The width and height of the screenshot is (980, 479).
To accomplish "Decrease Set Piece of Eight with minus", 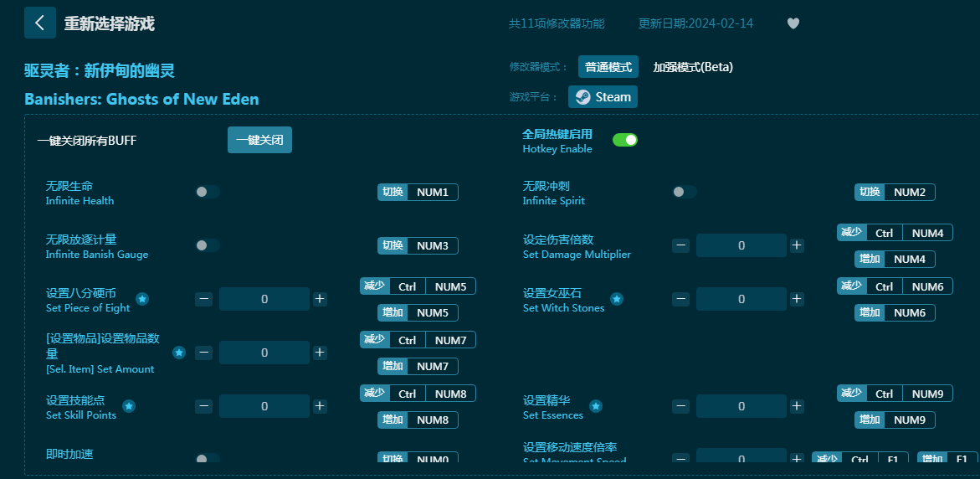I will (x=204, y=299).
